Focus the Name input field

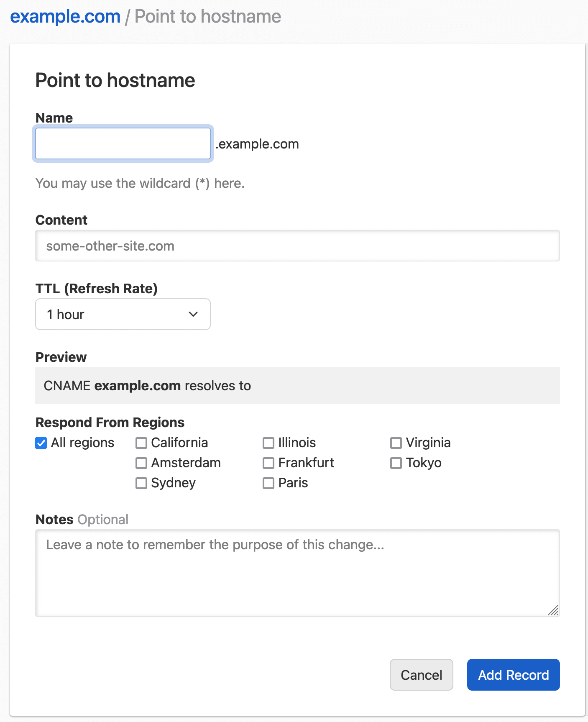point(123,143)
